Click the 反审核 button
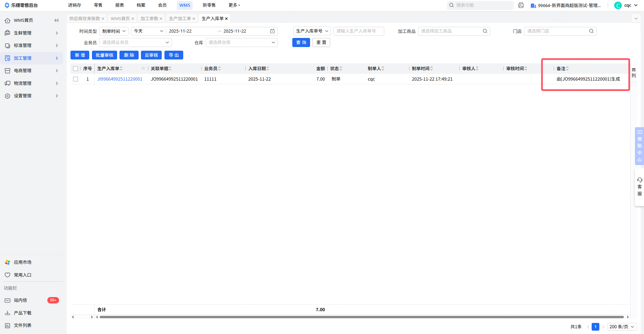644x334 pixels. 151,55
